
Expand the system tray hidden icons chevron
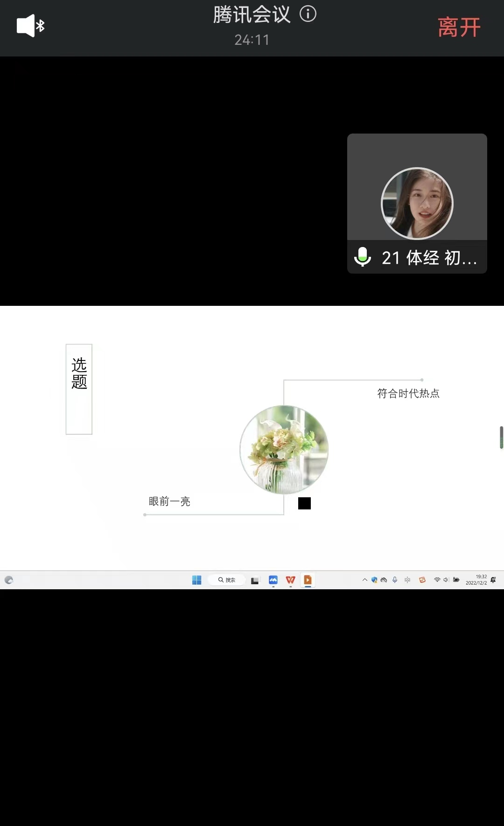pos(364,580)
